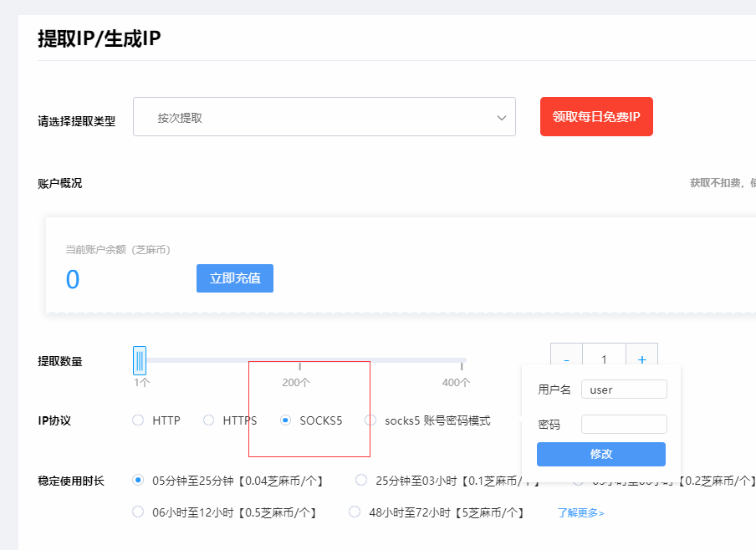Click the dropdown chevron beside 按次提取
Viewport: 756px width, 550px height.
click(x=501, y=117)
